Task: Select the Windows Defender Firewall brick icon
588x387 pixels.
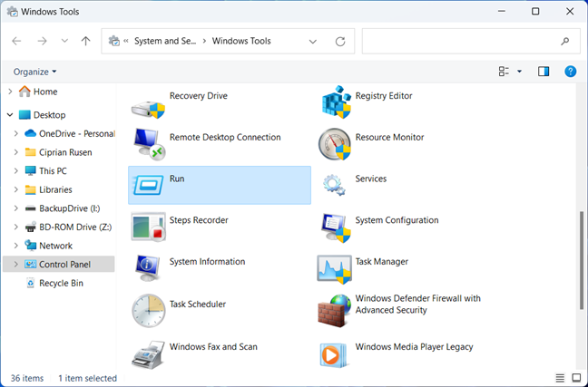Action: coord(335,311)
